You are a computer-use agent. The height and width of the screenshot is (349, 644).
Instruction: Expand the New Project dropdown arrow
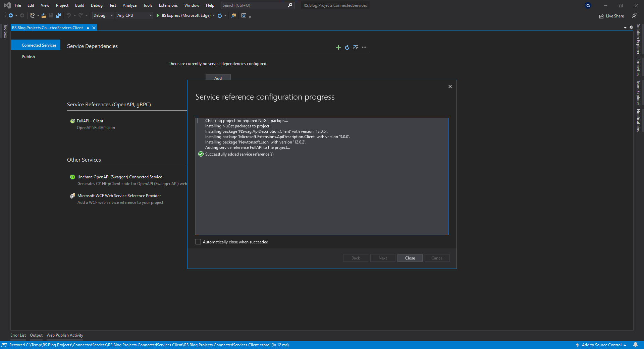[38, 15]
